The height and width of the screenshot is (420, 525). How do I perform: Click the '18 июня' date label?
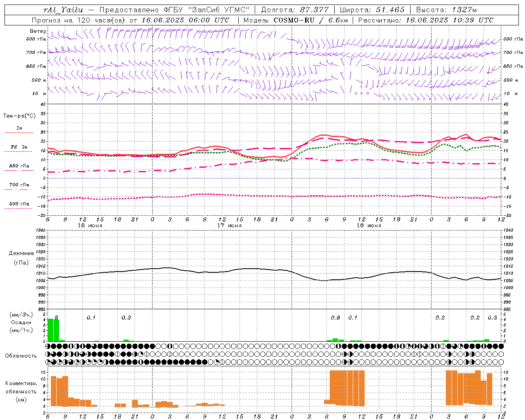[x=369, y=226]
